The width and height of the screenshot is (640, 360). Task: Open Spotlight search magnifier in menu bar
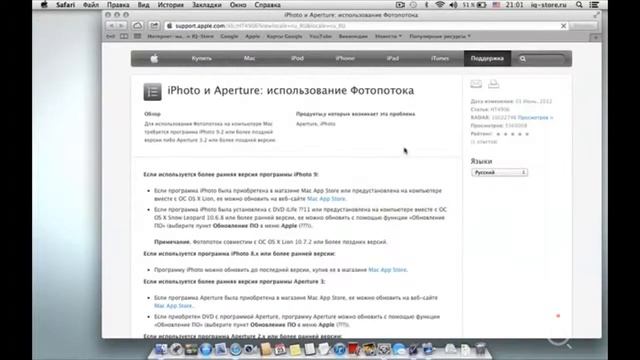[x=579, y=5]
